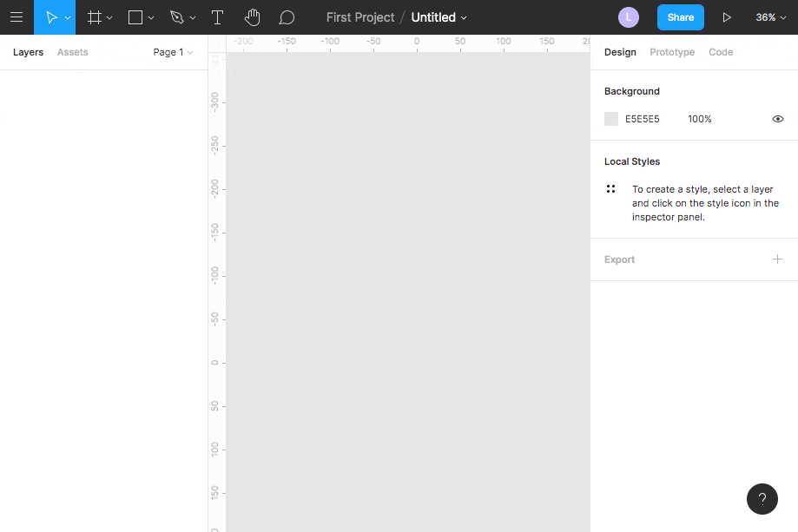Toggle background visibility eye icon
Image resolution: width=798 pixels, height=532 pixels.
pos(778,119)
